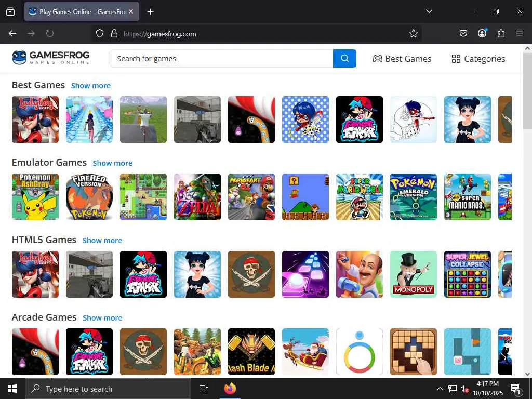Image resolution: width=532 pixels, height=399 pixels.
Task: Open the Windows Start menu
Action: (x=12, y=389)
